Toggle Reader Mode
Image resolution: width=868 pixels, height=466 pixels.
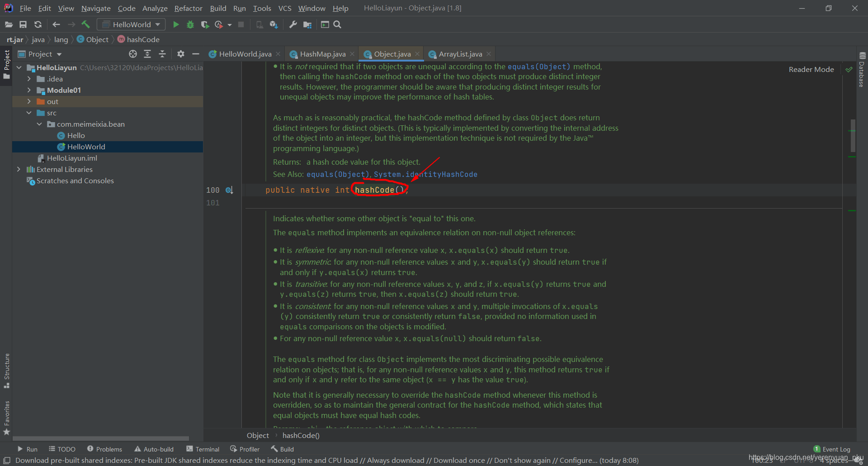[x=811, y=69]
